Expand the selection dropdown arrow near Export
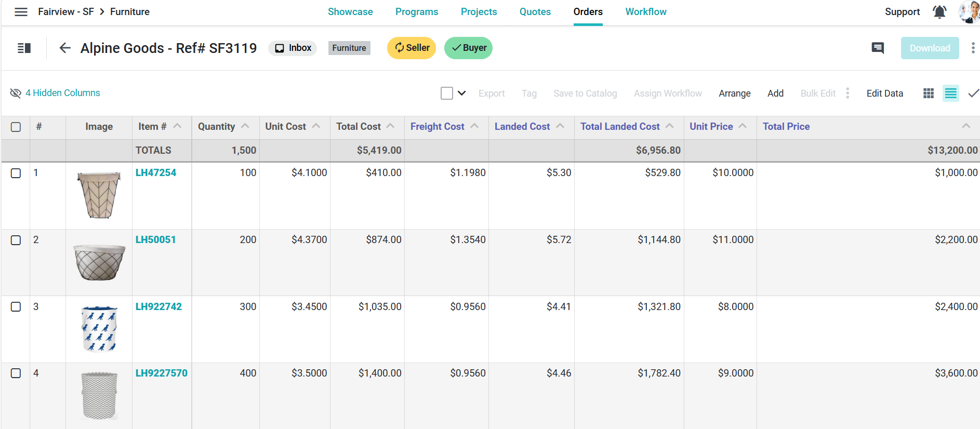This screenshot has width=980, height=429. point(461,93)
